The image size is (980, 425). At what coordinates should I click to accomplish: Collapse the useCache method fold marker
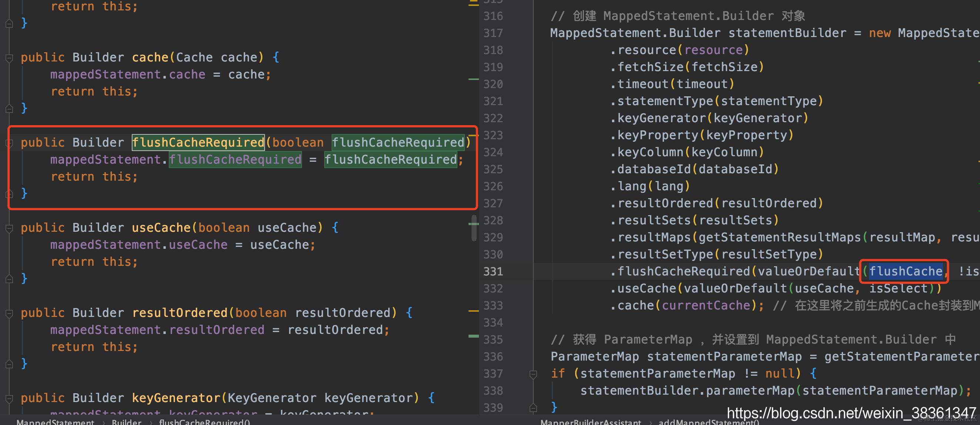point(9,228)
